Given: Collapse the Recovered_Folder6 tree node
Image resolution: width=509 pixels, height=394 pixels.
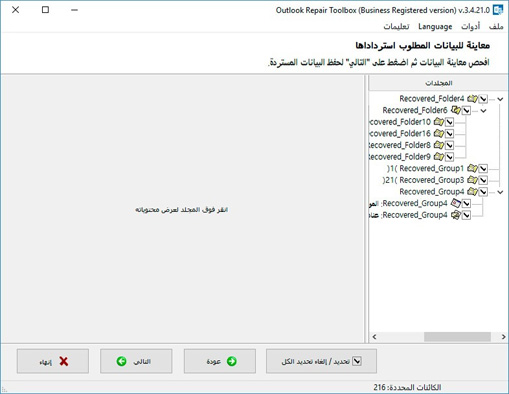Looking at the screenshot, I should point(483,111).
